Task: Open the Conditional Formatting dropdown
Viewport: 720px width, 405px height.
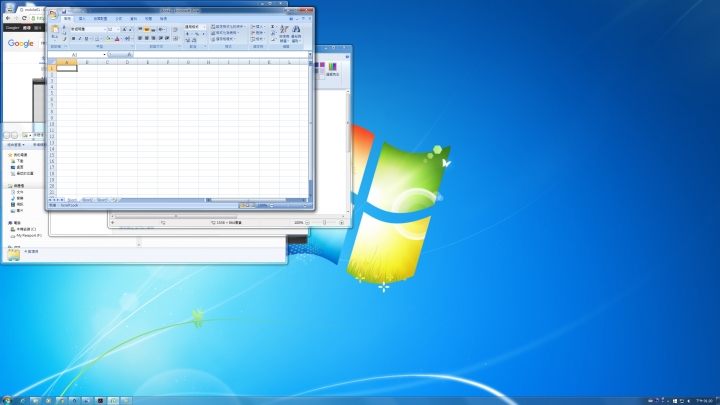Action: pos(228,27)
